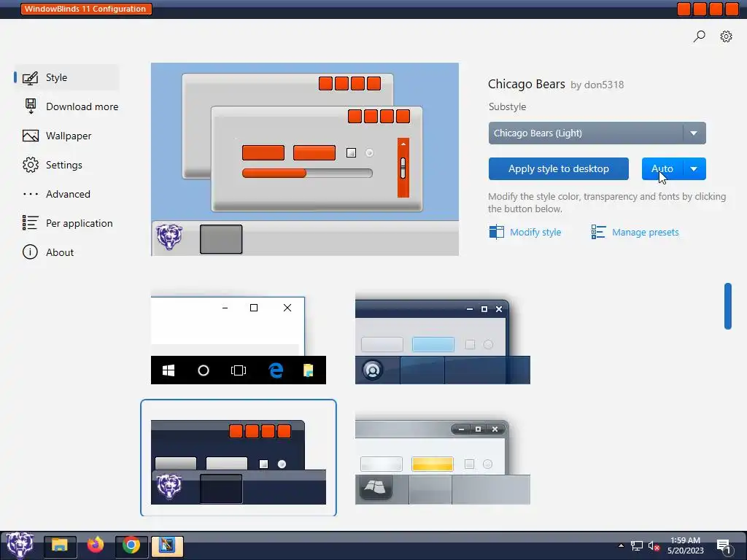Open the Per application section

click(68, 223)
